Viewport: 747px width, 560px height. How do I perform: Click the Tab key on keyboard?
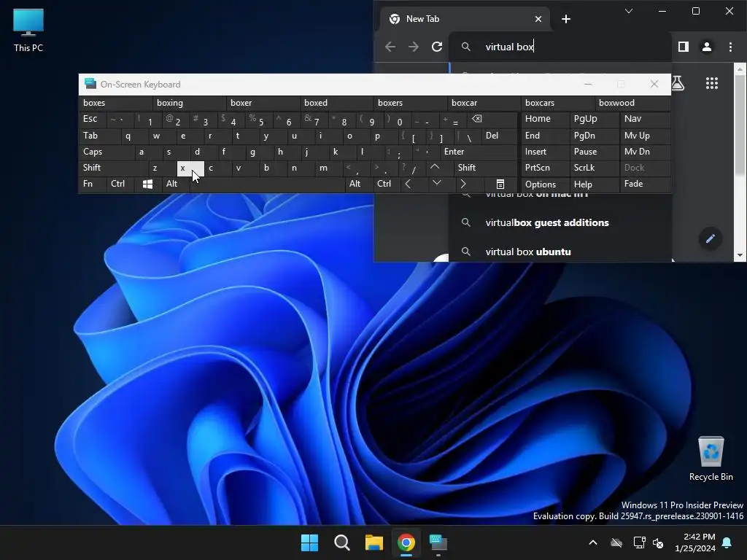click(x=100, y=136)
